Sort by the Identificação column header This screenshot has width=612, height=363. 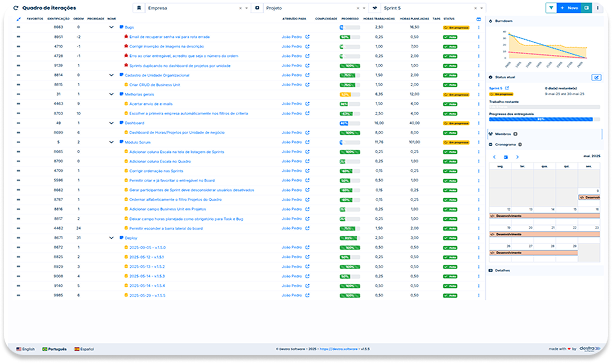(58, 19)
